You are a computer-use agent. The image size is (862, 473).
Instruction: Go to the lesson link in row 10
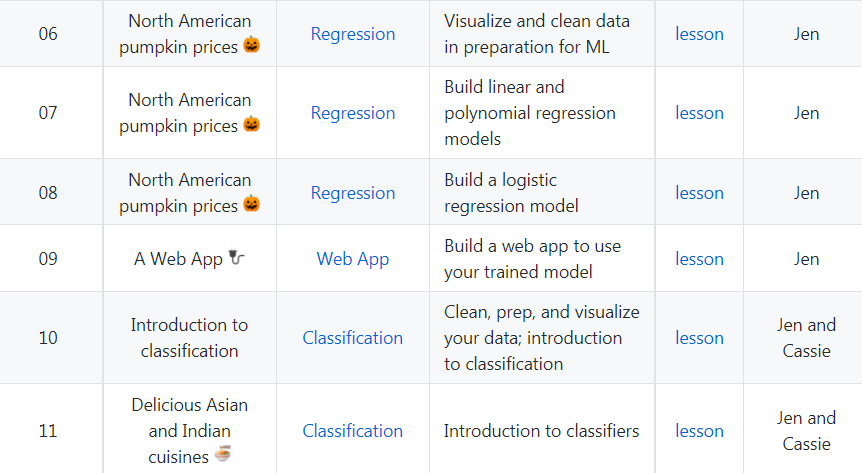click(x=699, y=338)
